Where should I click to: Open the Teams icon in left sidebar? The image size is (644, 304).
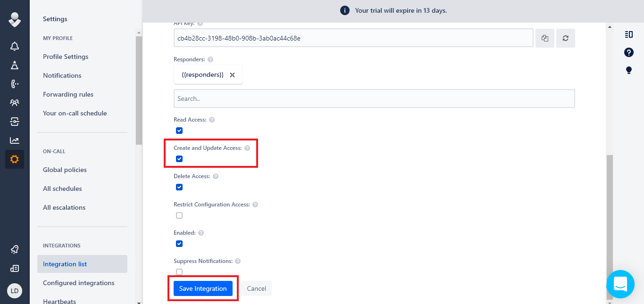15,103
